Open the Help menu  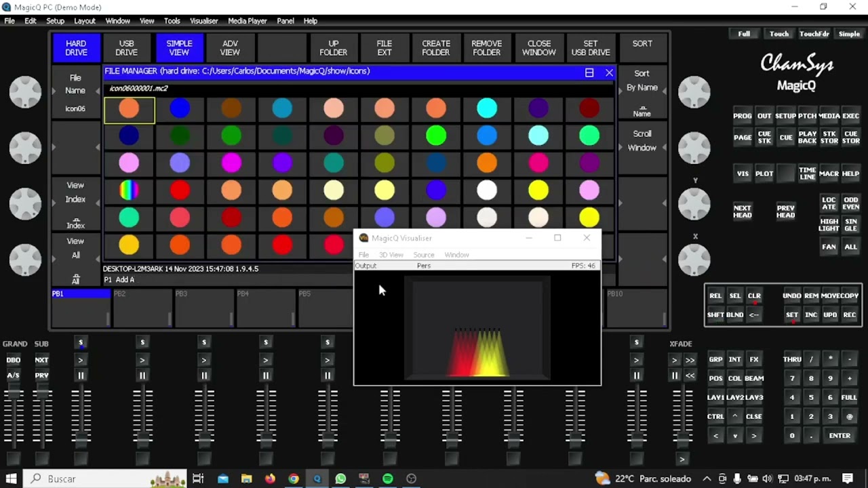point(311,21)
